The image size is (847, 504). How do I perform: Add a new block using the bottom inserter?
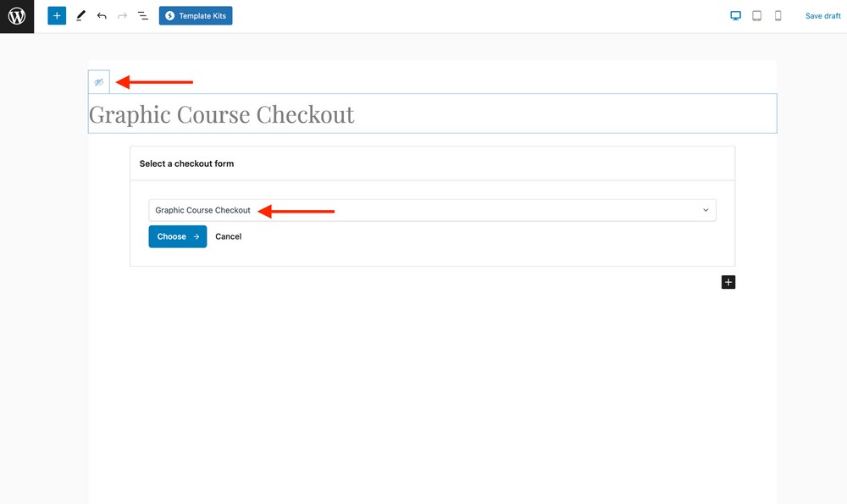728,281
